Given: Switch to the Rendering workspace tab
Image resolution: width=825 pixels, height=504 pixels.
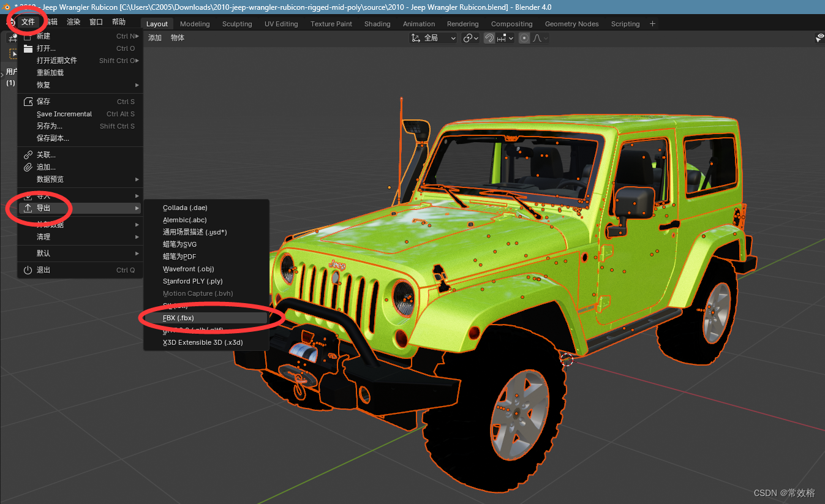Looking at the screenshot, I should (463, 24).
